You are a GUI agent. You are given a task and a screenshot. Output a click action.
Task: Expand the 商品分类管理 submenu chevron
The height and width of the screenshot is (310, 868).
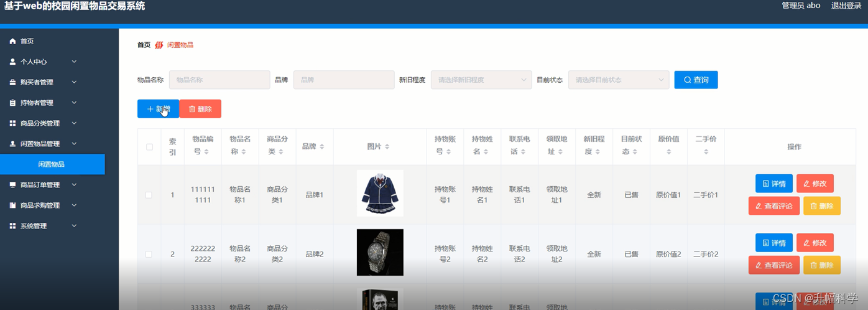[x=74, y=123]
